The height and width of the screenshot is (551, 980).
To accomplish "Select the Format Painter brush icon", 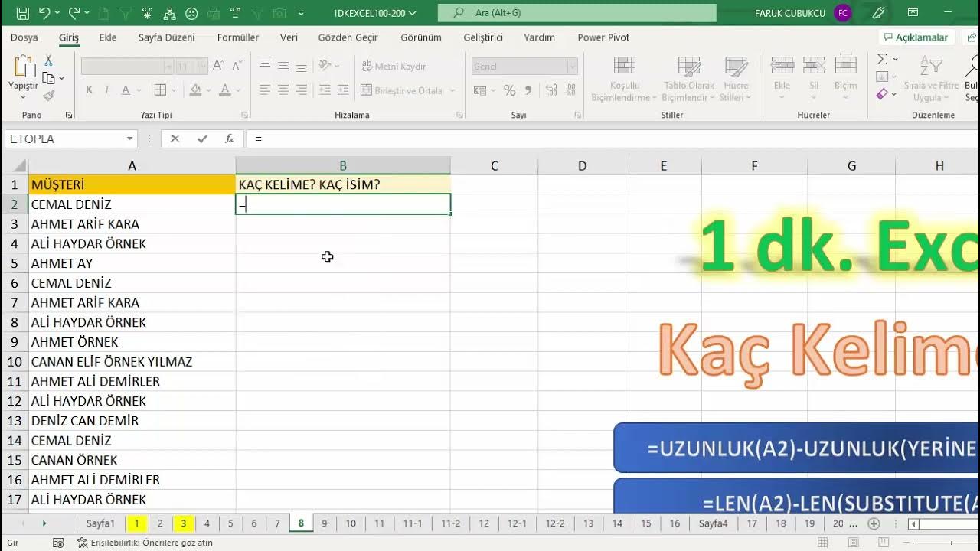I will tap(49, 96).
